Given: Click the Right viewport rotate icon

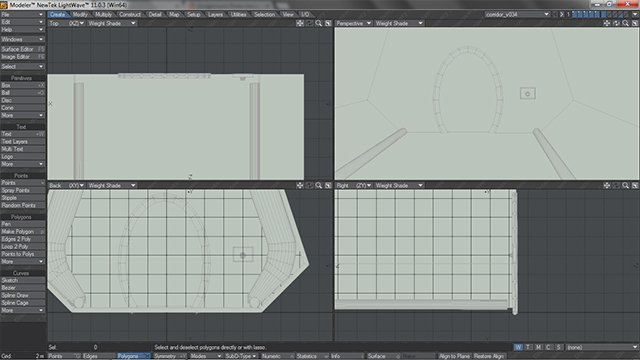Looking at the screenshot, I should pos(616,185).
